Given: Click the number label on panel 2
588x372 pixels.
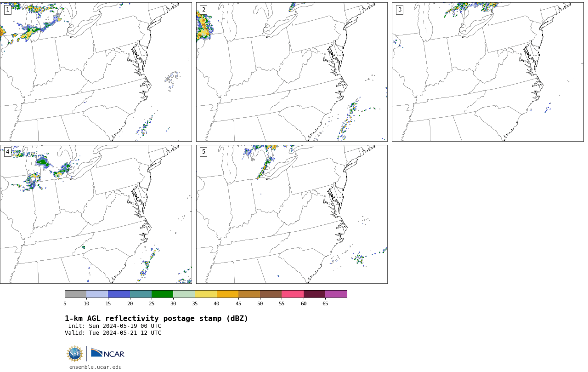Looking at the screenshot, I should (x=204, y=10).
